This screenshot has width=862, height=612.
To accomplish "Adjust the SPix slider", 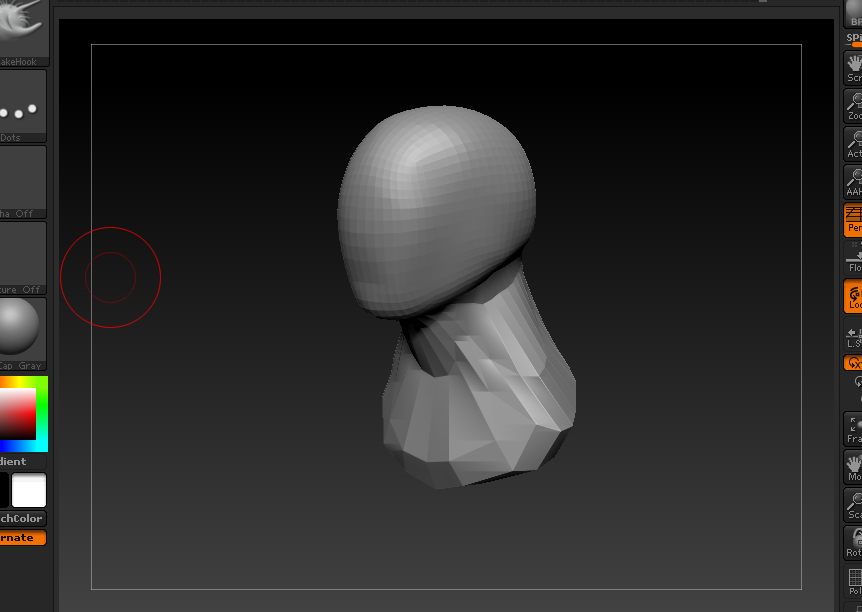I will 854,39.
